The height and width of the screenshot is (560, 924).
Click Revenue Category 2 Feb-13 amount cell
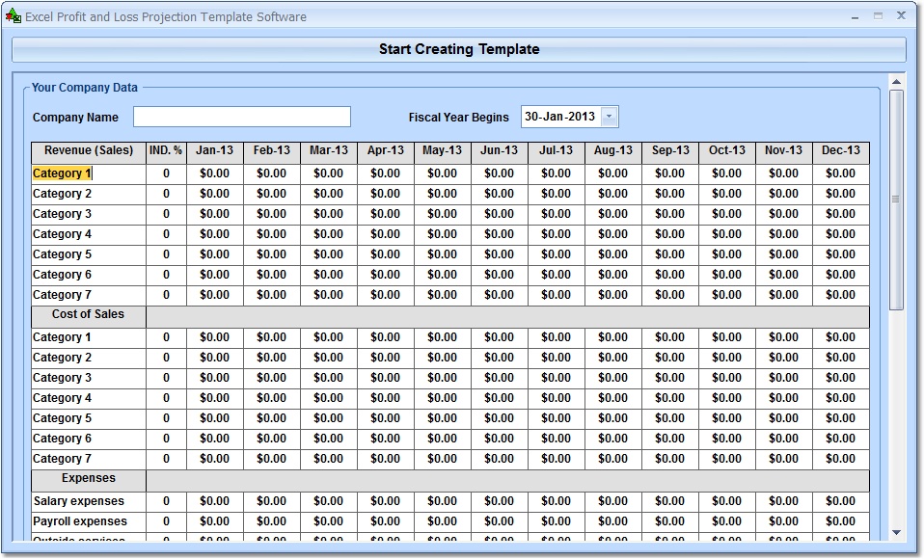pyautogui.click(x=272, y=194)
